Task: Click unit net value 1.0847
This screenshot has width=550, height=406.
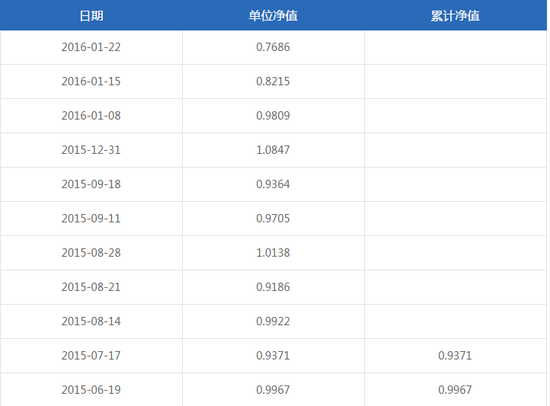Action: [x=273, y=150]
